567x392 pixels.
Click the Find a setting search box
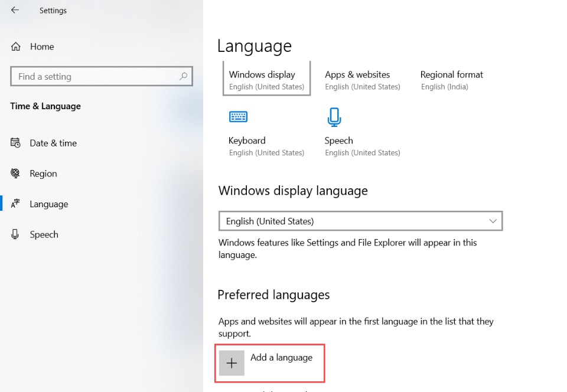pos(94,76)
